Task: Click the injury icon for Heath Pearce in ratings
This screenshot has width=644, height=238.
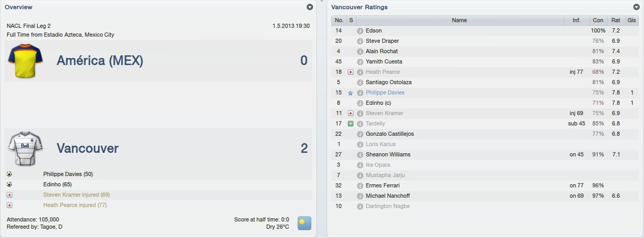Action: pos(351,72)
